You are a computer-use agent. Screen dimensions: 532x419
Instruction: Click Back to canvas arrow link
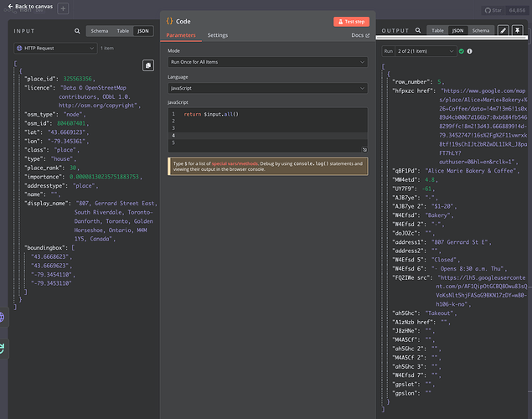pyautogui.click(x=30, y=6)
